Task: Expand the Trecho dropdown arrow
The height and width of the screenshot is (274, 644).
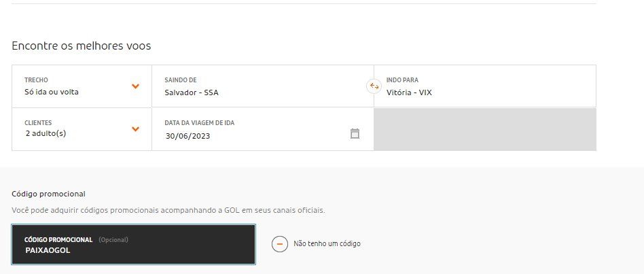Action: (x=136, y=86)
